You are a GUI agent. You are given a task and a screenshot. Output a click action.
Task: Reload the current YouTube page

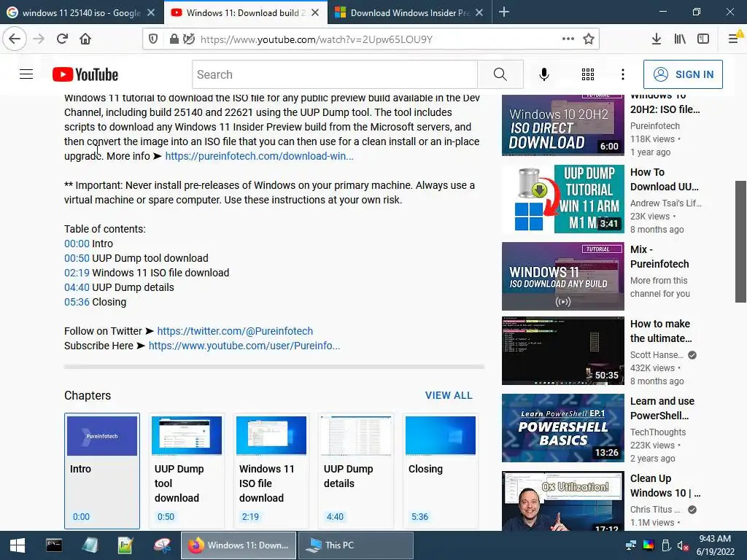pyautogui.click(x=62, y=39)
